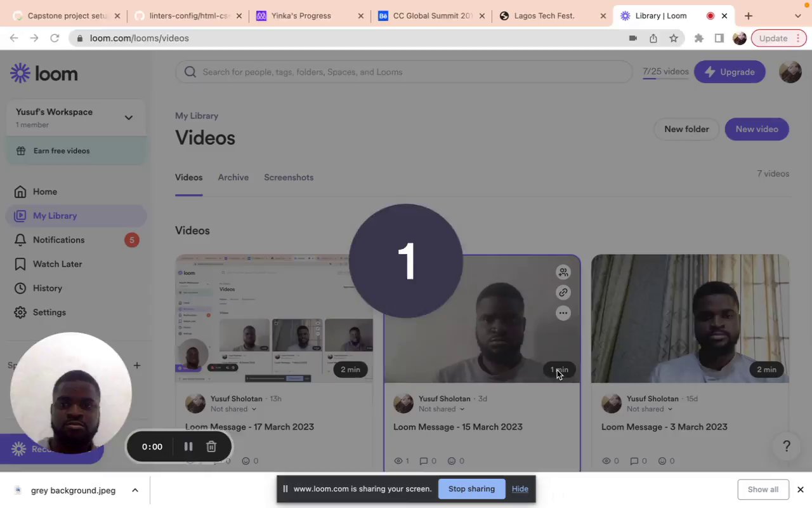Copy link icon on 15 March video

(563, 293)
